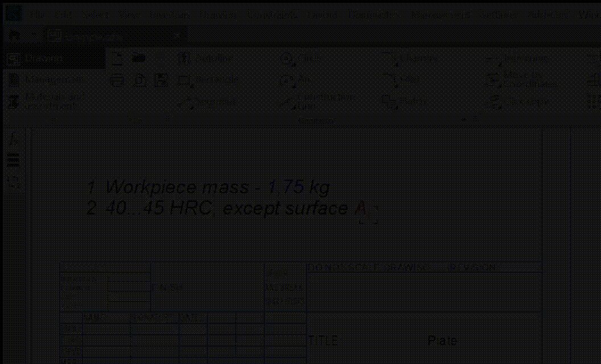The height and width of the screenshot is (364, 601).
Task: Click the Open file folder icon
Action: [138, 58]
